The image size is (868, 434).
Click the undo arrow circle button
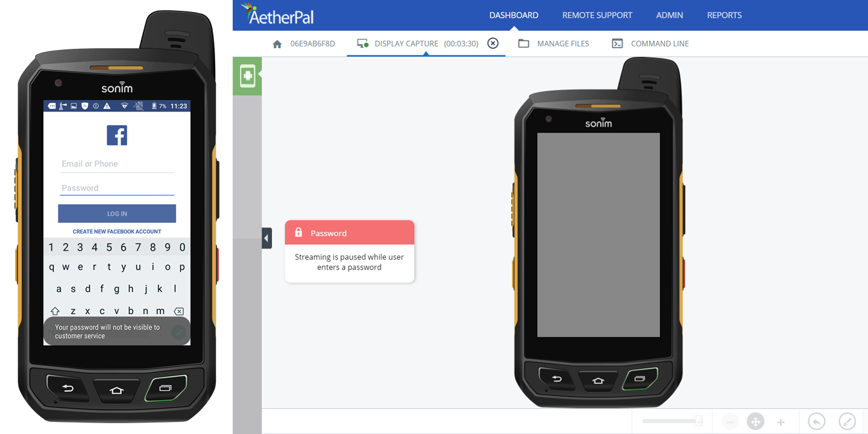816,421
